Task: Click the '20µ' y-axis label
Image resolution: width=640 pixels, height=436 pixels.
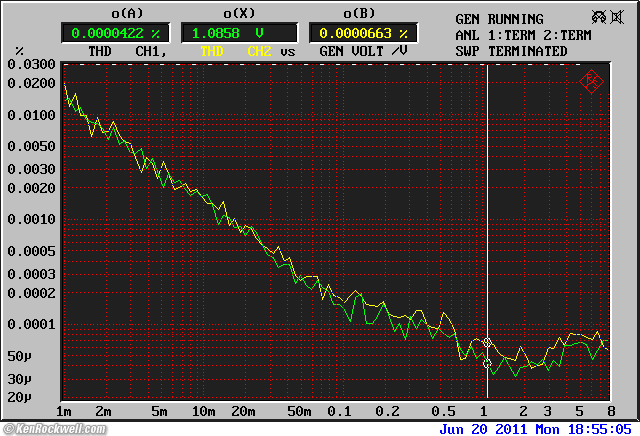Action: 19,397
